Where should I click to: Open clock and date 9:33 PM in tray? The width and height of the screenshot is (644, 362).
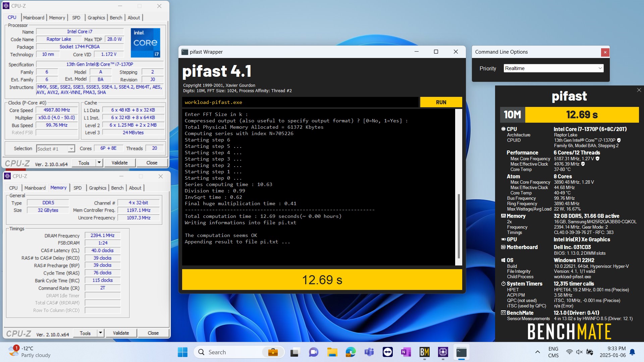pos(613,352)
